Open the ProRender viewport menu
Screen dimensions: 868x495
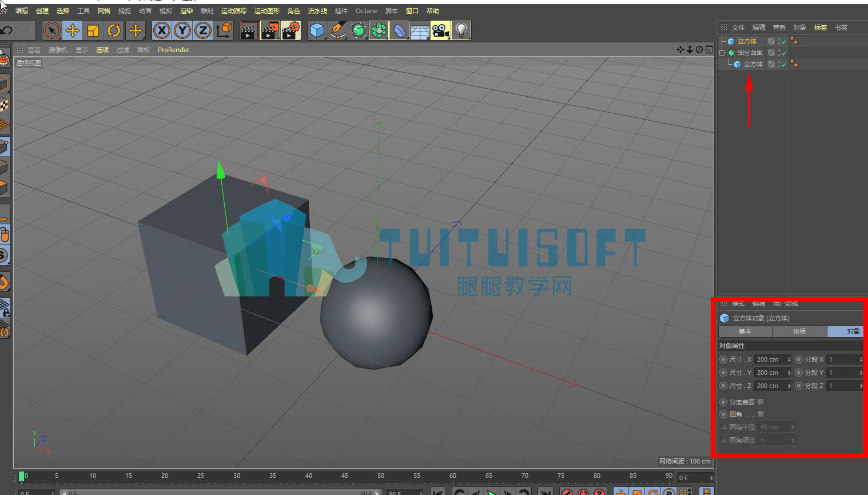click(x=173, y=50)
